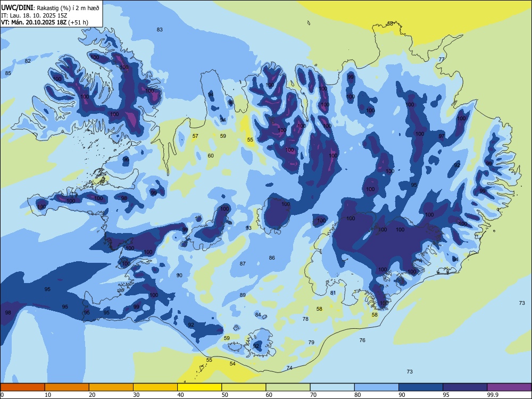Click the map value 85 offshore west
532x399 pixels.
click(x=8, y=73)
